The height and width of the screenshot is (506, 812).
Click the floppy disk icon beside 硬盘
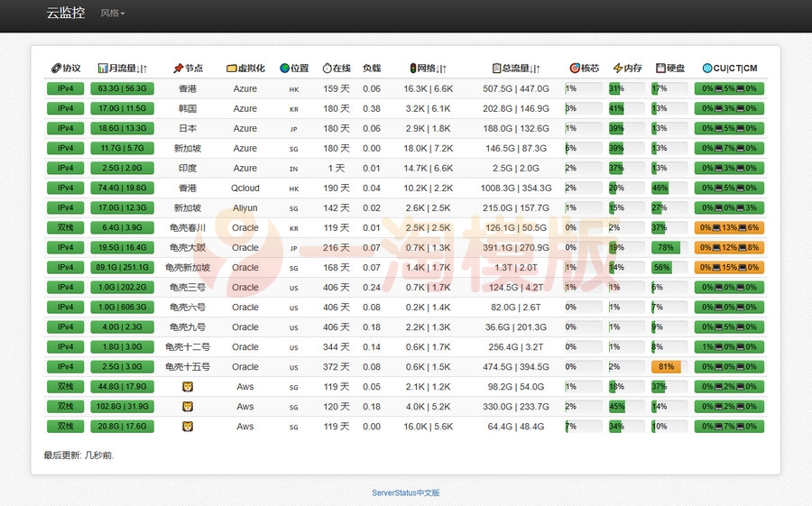click(660, 68)
